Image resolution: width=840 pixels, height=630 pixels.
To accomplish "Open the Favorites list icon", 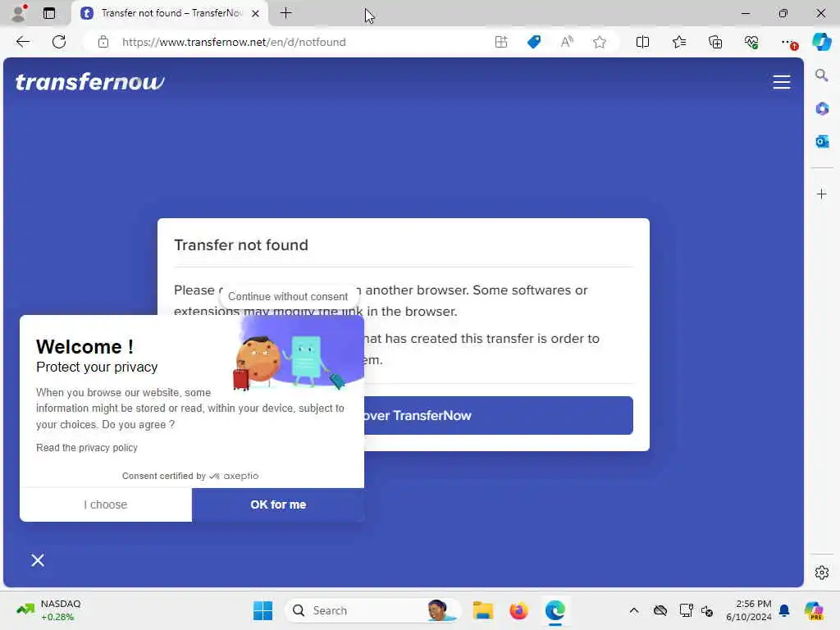I will pos(678,42).
